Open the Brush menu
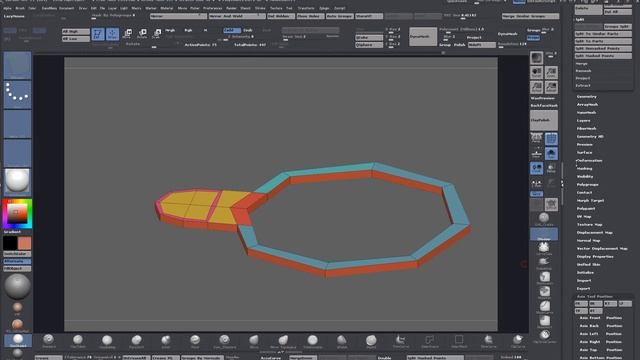The image size is (640, 360). click(x=20, y=8)
